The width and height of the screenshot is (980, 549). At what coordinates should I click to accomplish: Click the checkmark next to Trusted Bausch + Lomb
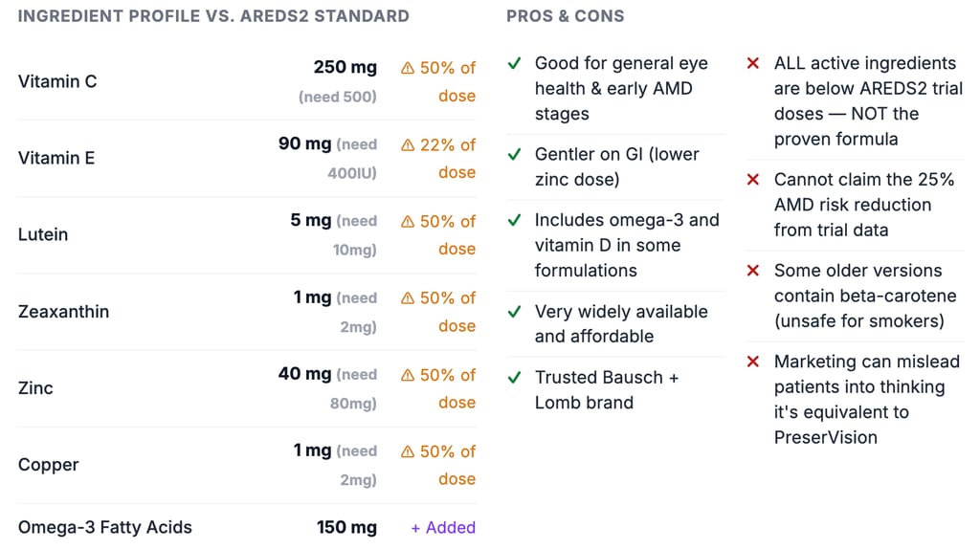pos(515,378)
